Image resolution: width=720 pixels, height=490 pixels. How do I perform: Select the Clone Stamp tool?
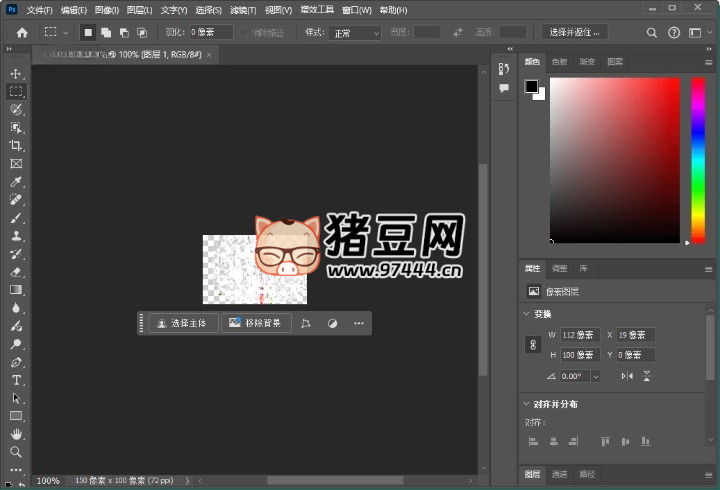coord(16,236)
